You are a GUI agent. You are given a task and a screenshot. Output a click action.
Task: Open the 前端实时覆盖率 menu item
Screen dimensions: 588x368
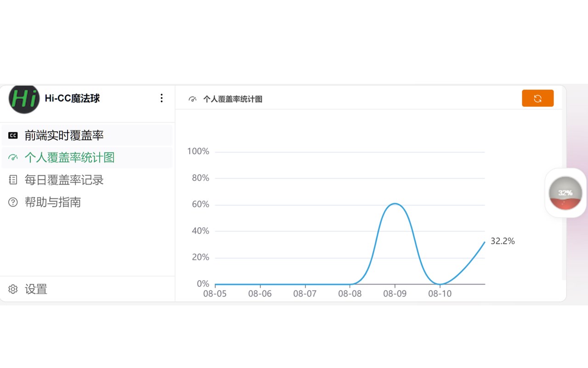[x=64, y=135]
